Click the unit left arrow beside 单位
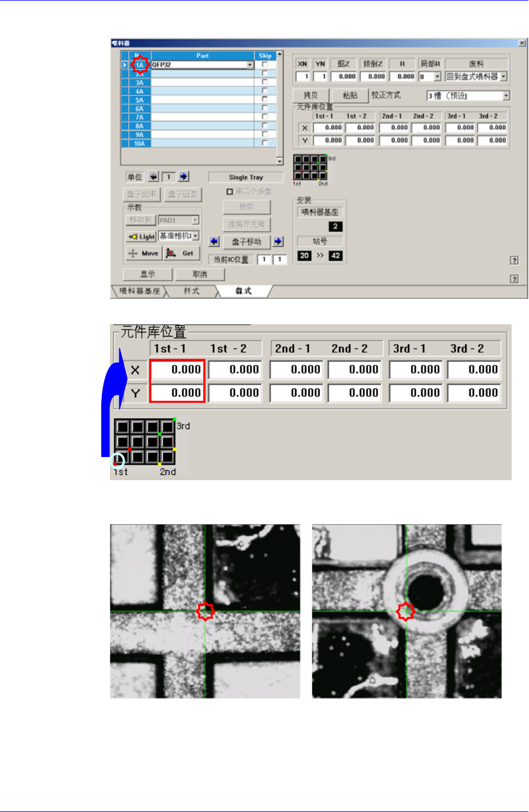Viewport: 529px width, 812px height. coord(153,177)
